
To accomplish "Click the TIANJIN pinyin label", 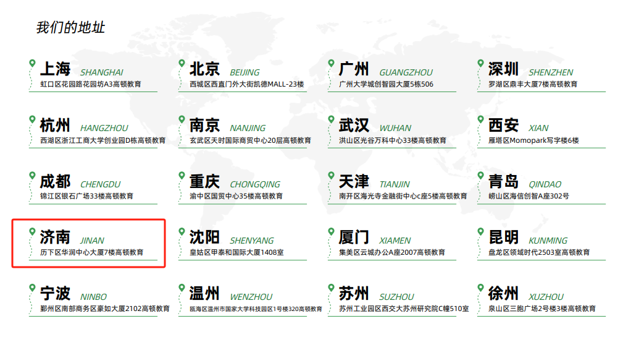I will 395,184.
